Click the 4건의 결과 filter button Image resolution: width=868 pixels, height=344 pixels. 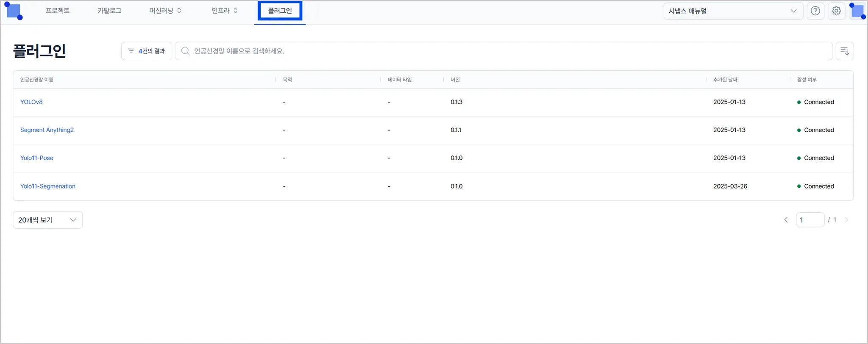pos(147,51)
